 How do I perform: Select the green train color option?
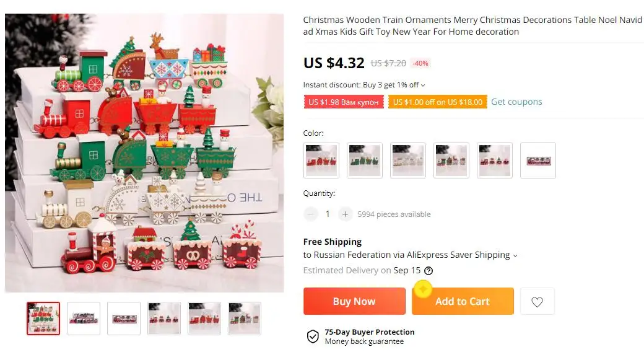[x=365, y=161]
